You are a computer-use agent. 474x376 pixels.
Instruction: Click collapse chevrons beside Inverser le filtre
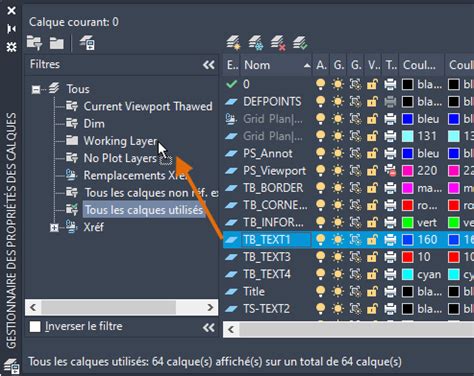tap(209, 328)
